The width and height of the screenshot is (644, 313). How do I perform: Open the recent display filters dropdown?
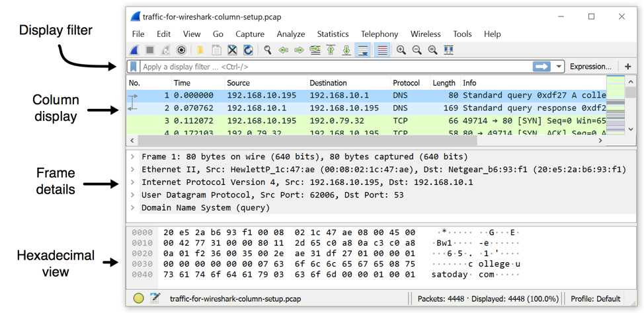[558, 67]
